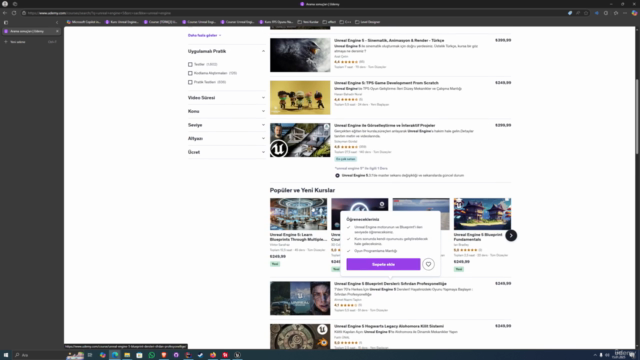Click the Read aloud icon in address bar
Viewport: 640px width, 360px height.
[578, 13]
